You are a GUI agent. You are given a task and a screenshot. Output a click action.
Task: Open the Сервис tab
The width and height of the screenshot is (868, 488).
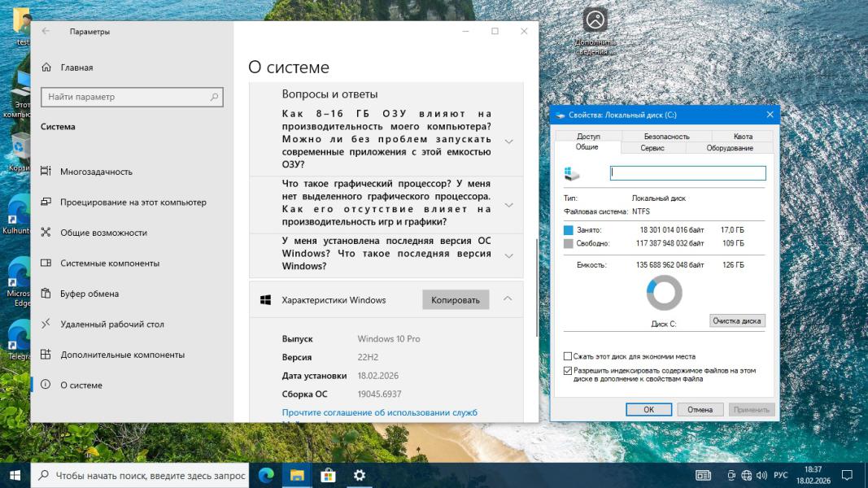[652, 148]
